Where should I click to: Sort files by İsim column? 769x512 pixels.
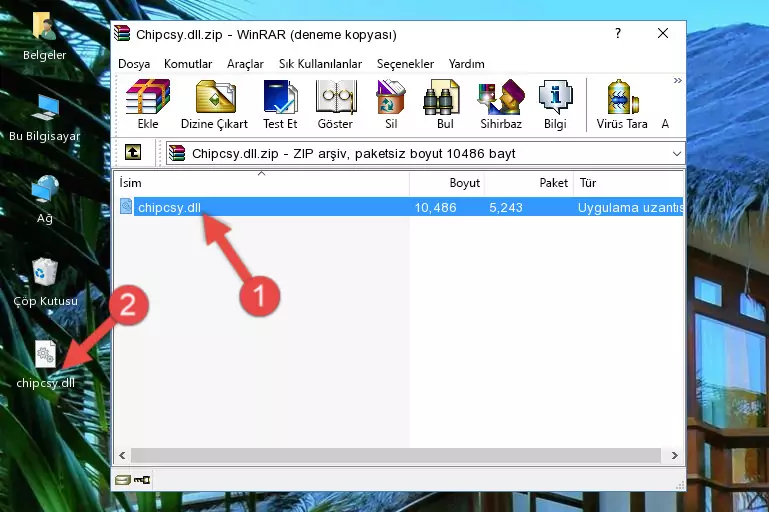[x=262, y=183]
